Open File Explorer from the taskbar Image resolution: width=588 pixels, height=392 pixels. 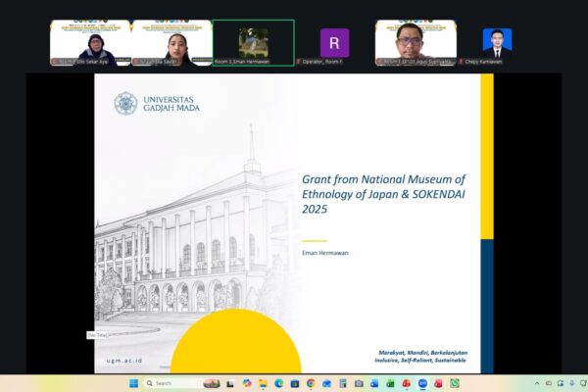click(263, 383)
